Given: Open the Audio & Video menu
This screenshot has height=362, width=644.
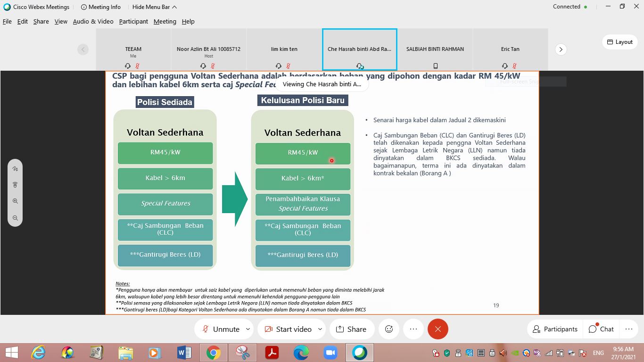Looking at the screenshot, I should pyautogui.click(x=93, y=21).
